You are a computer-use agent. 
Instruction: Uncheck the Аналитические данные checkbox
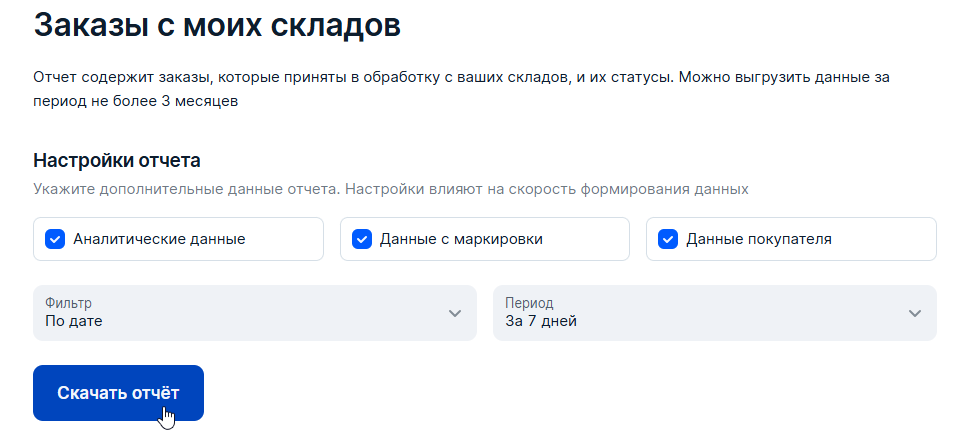(x=56, y=239)
